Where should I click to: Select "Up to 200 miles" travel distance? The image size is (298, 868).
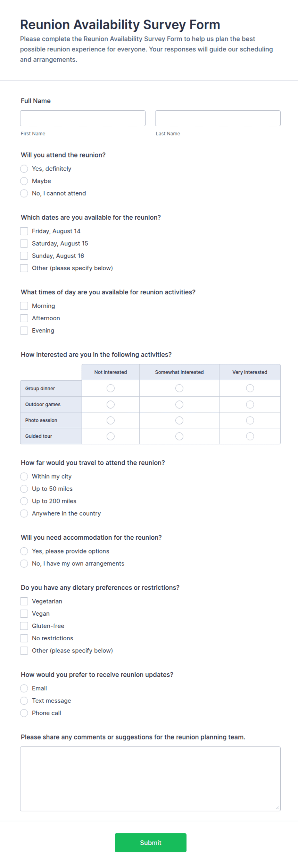click(x=24, y=501)
